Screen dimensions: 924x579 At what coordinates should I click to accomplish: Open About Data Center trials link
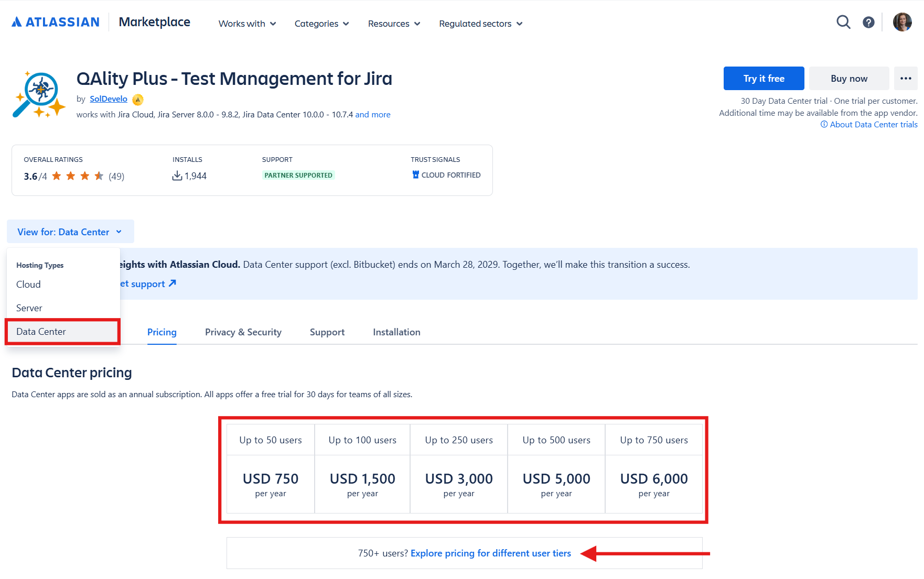point(874,124)
